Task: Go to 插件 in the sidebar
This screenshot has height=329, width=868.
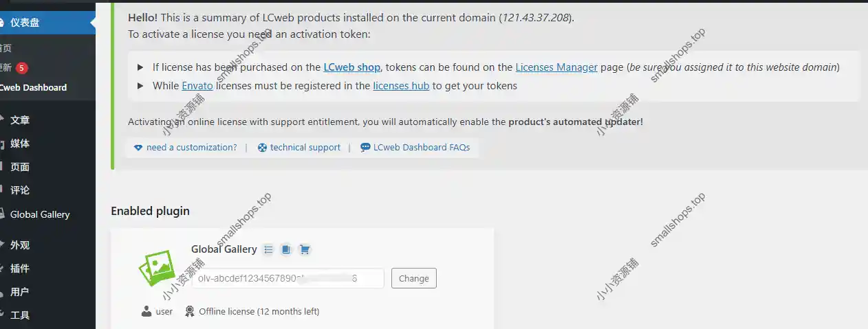Action: (x=20, y=269)
